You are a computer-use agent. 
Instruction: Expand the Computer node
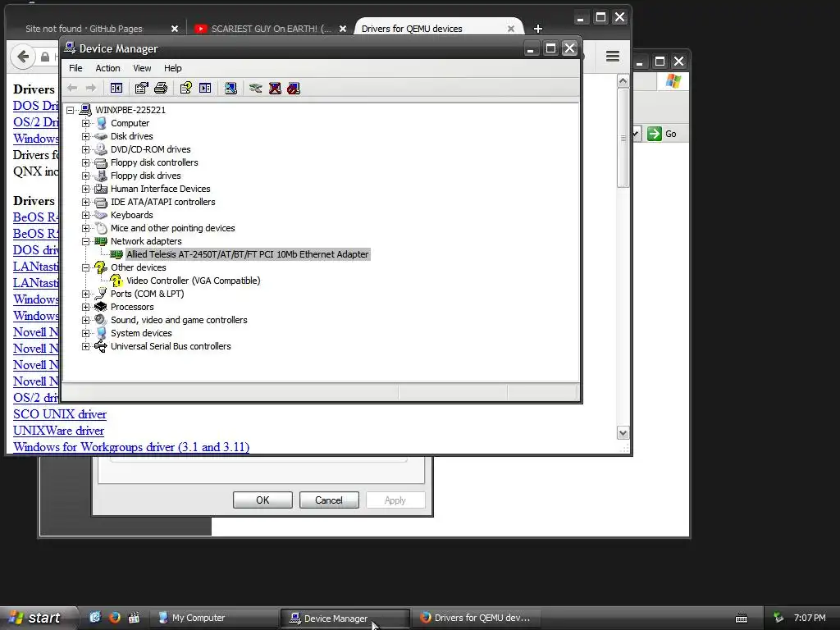[85, 123]
